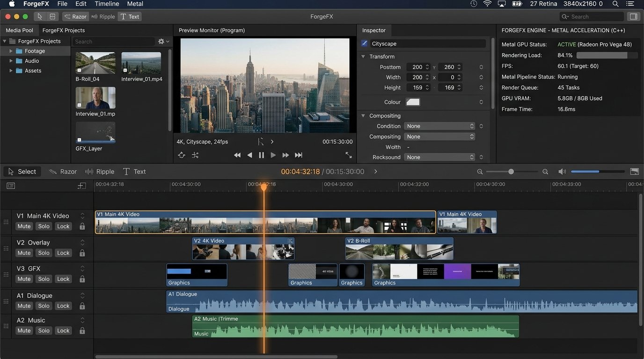
Task: Solo the V3 GFX track
Action: tap(44, 279)
